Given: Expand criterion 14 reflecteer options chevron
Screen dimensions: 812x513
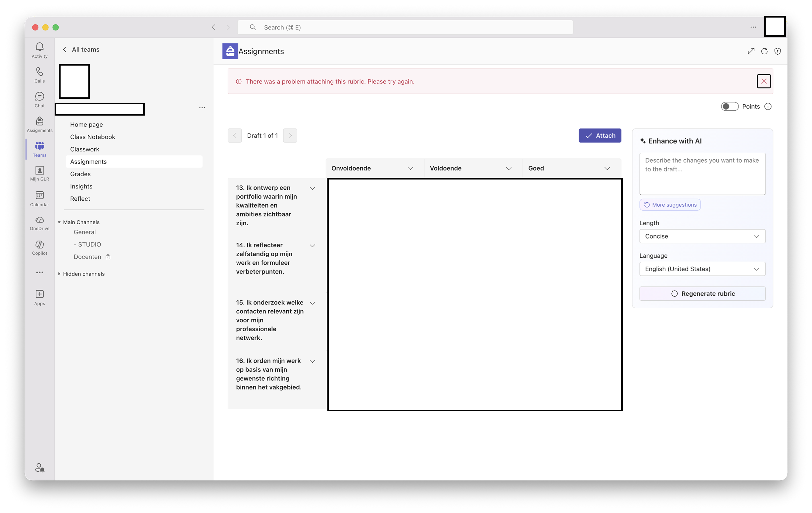Looking at the screenshot, I should point(312,245).
